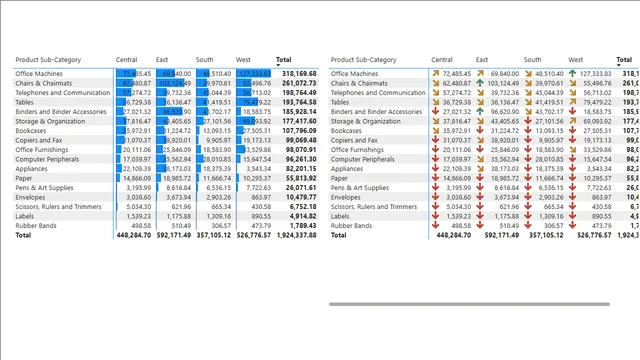This screenshot has width=640, height=360.
Task: Select Appliances row in left table
Action: [x=31, y=169]
